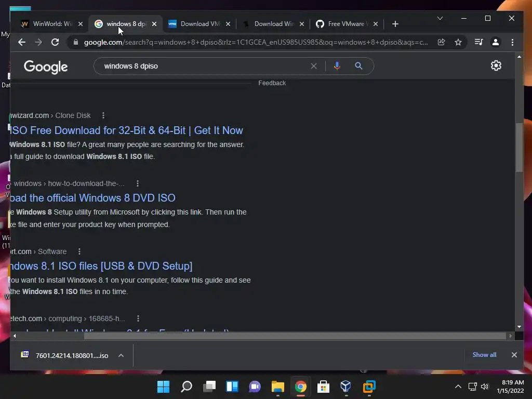Viewport: 532px width, 399px height.
Task: Expand options for the downloaded iso file
Action: point(121,355)
